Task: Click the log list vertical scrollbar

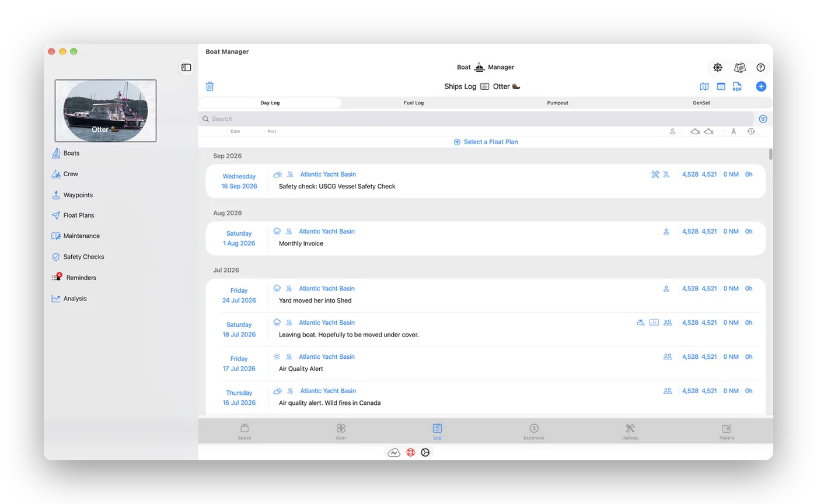Action: 770,155
